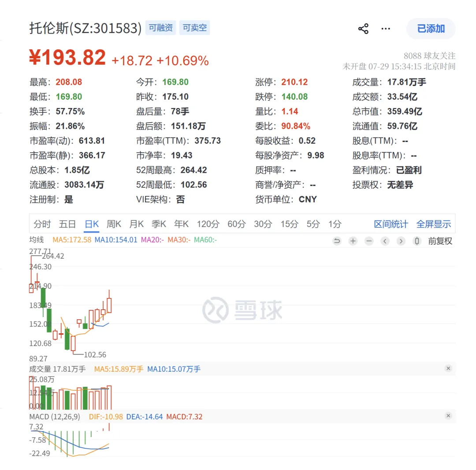
Task: Zoom in chart with plus icon
Action: click(x=353, y=241)
